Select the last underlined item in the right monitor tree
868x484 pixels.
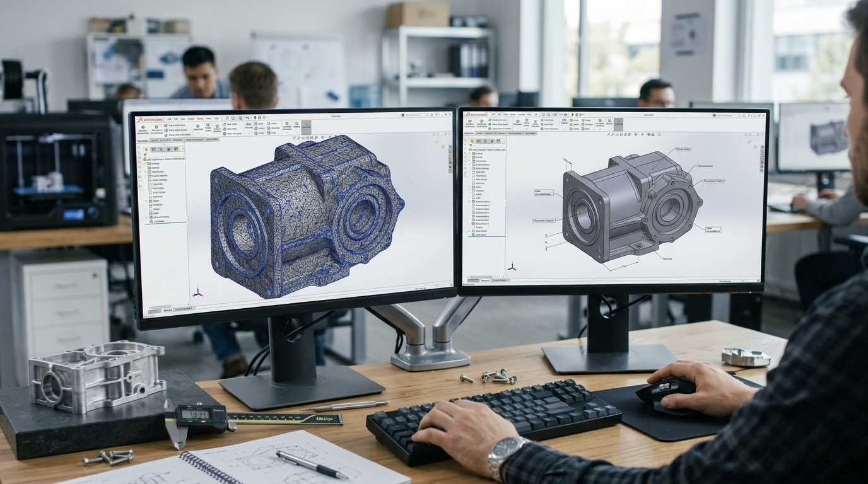(480, 235)
